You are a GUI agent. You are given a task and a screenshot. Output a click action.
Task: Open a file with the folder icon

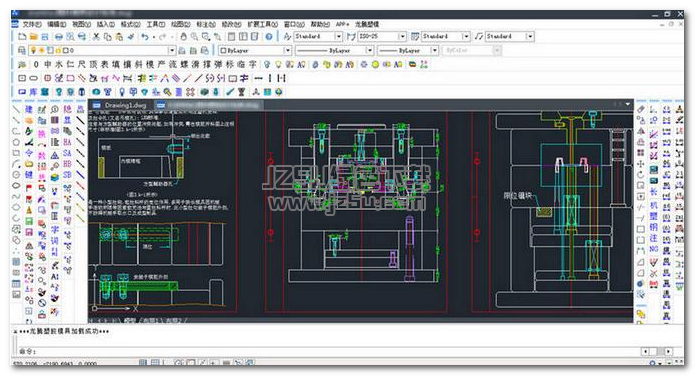click(33, 37)
